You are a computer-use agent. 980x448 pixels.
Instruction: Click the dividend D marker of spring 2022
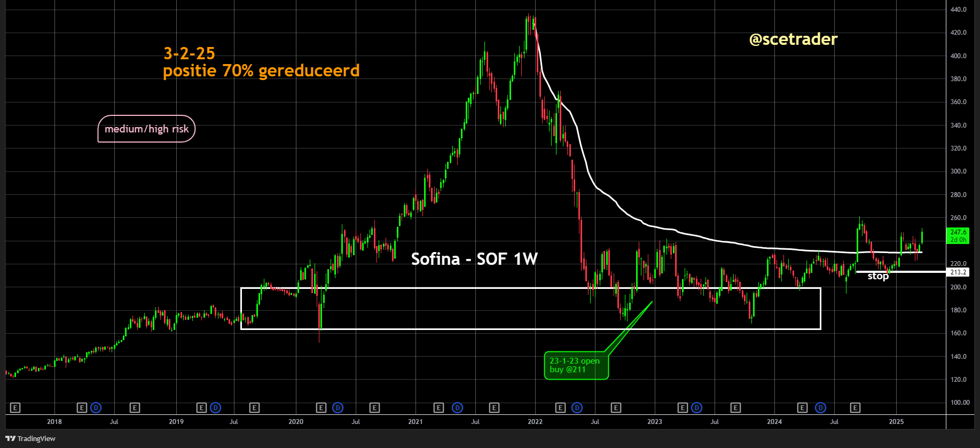point(577,408)
